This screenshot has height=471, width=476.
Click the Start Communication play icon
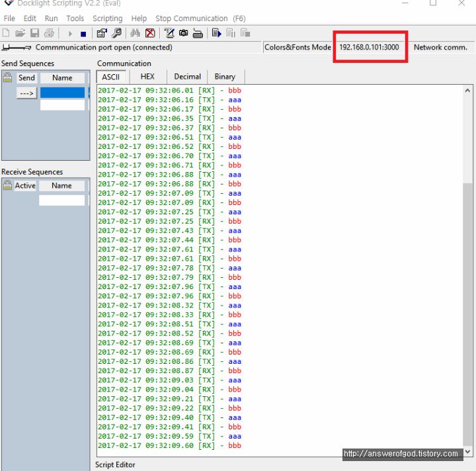70,33
